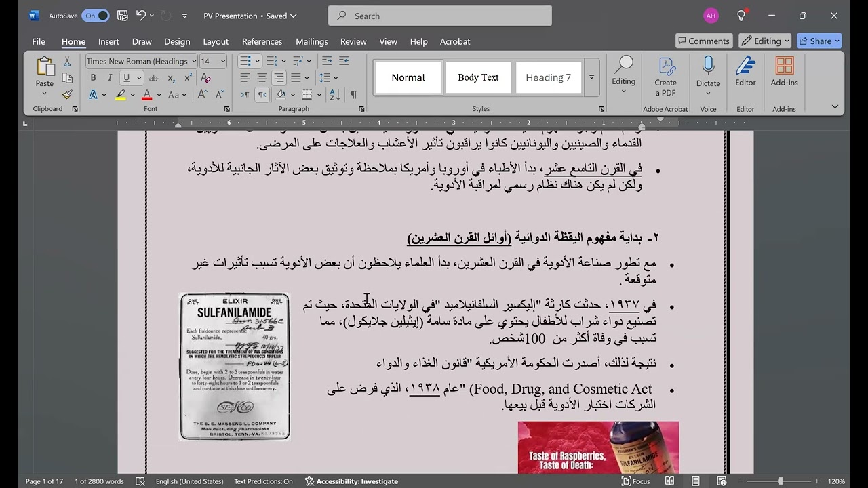Click the spelling proofing icon in status bar
Image resolution: width=868 pixels, height=488 pixels.
pos(139,481)
